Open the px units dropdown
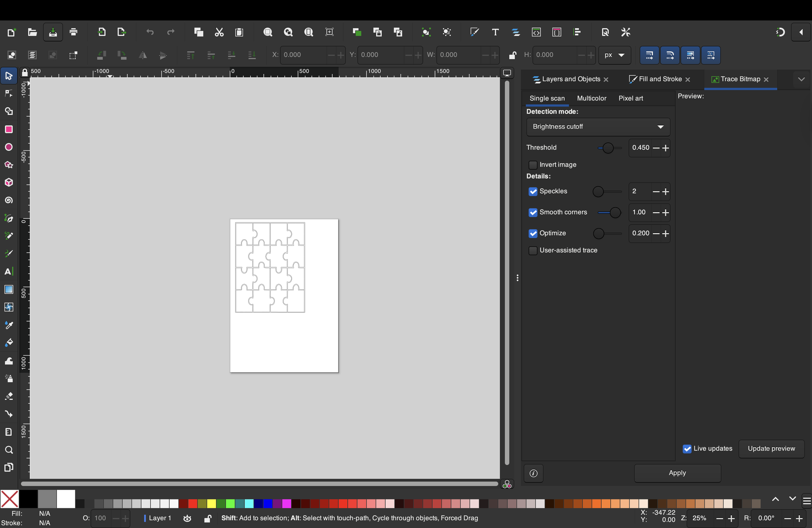812x528 pixels. coord(614,55)
